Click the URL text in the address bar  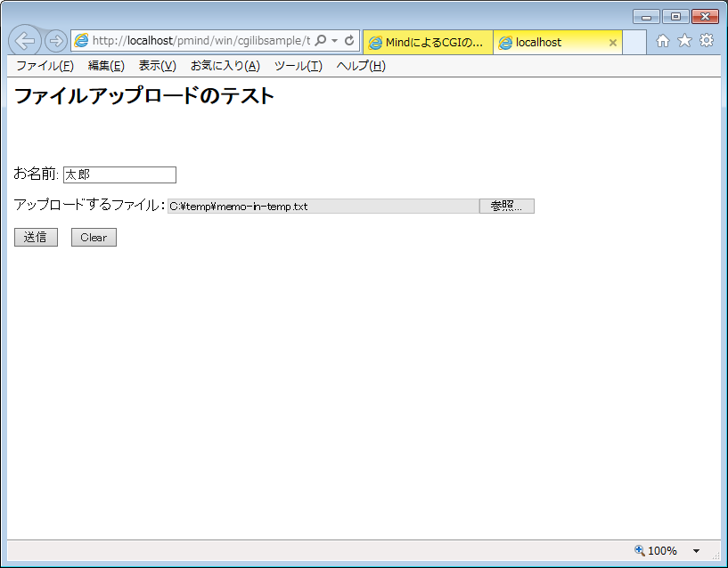tap(201, 41)
